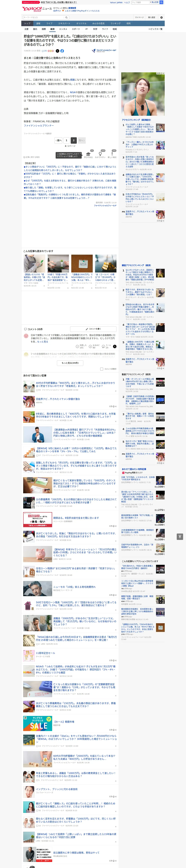The height and width of the screenshot is (868, 186).
Task: Click the search magnifier beside keyword field
Action: [66, 18]
